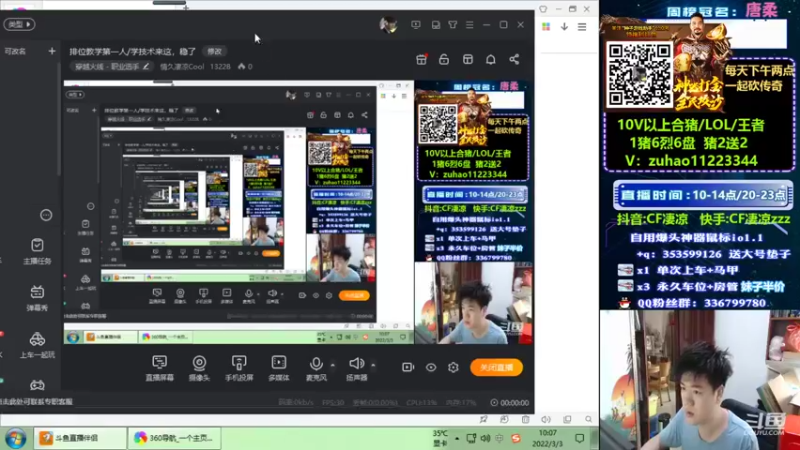This screenshot has width=800, height=450.
Task: Click the stream preview canvas
Action: pyautogui.click(x=298, y=212)
